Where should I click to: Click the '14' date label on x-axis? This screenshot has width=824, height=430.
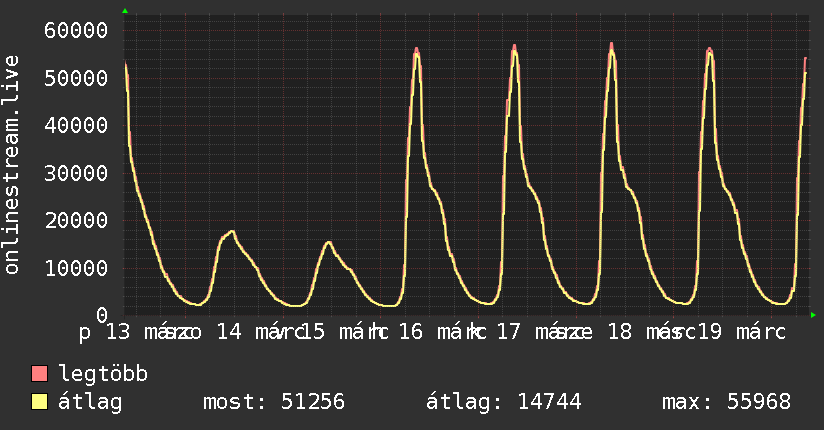229,332
